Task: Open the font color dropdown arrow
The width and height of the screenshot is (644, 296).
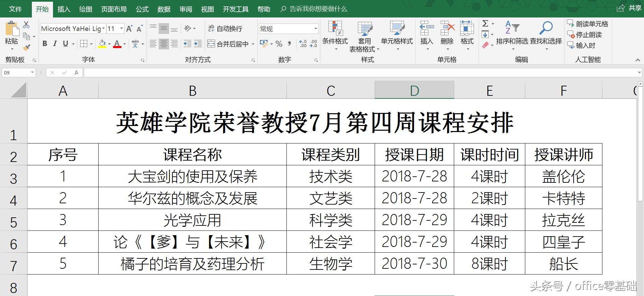Action: (124, 44)
